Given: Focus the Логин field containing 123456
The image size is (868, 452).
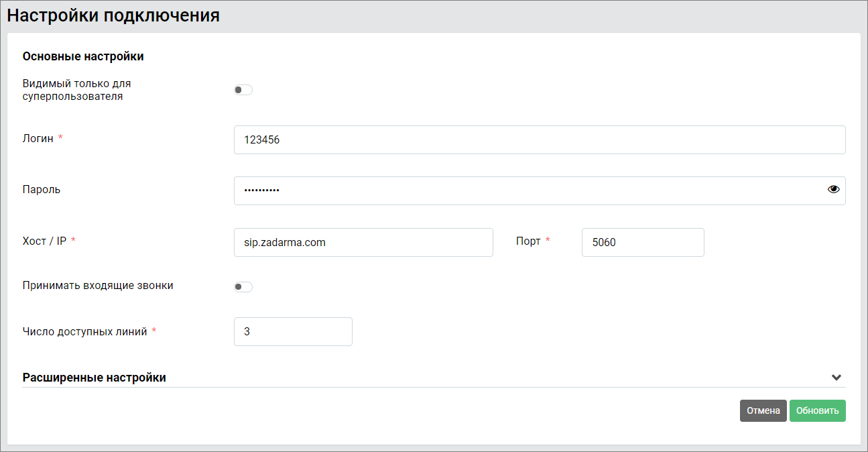Looking at the screenshot, I should [x=539, y=140].
